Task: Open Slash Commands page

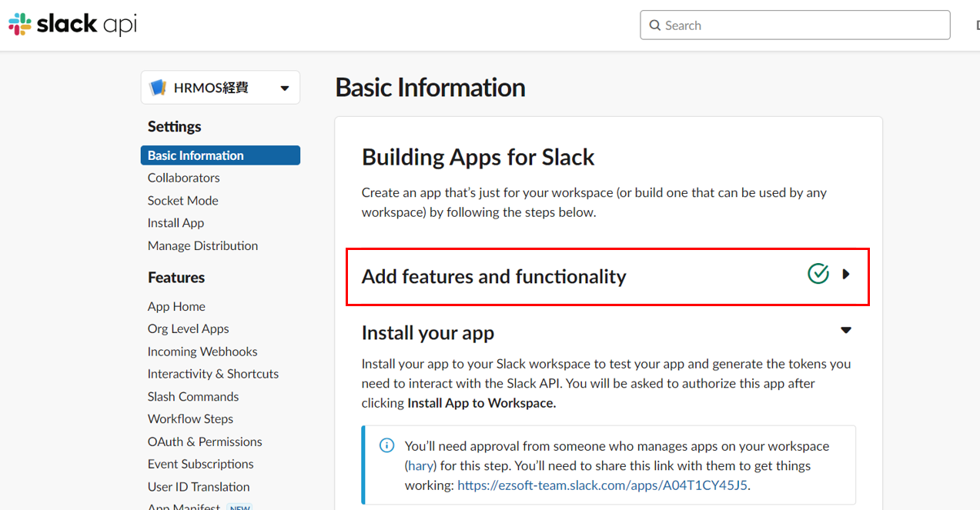Action: [193, 396]
